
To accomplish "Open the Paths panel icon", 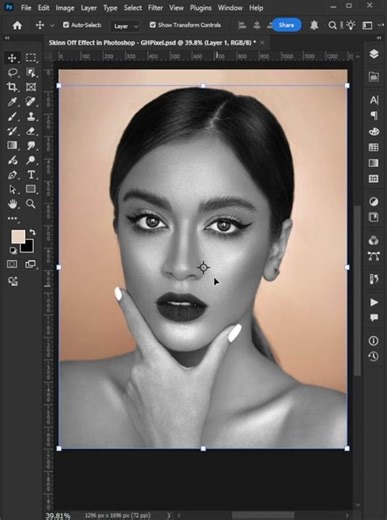I will 374,256.
